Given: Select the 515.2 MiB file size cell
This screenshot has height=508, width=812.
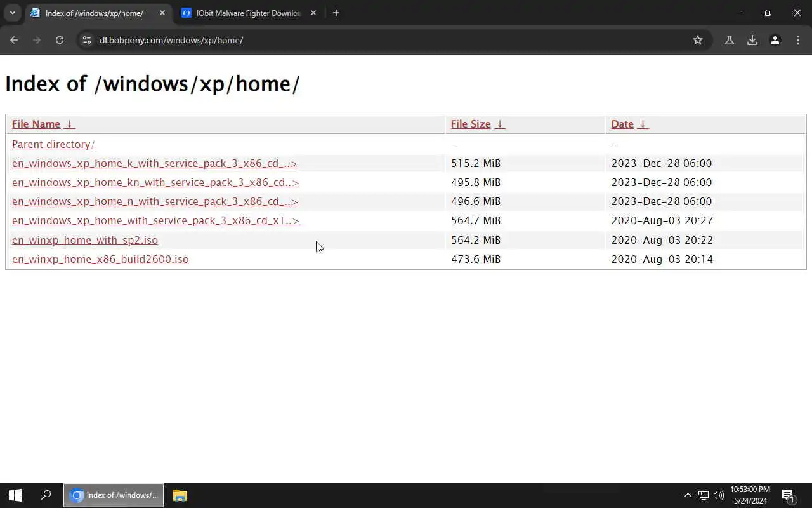Looking at the screenshot, I should [x=476, y=163].
